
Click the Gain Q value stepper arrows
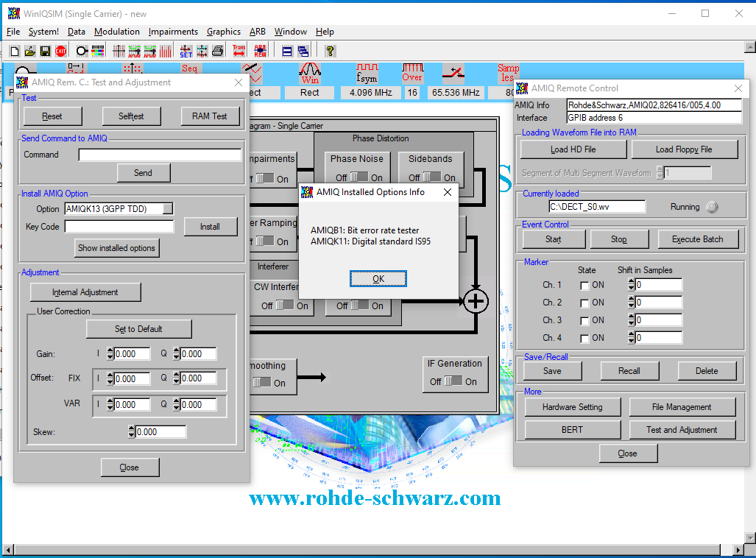pos(177,354)
